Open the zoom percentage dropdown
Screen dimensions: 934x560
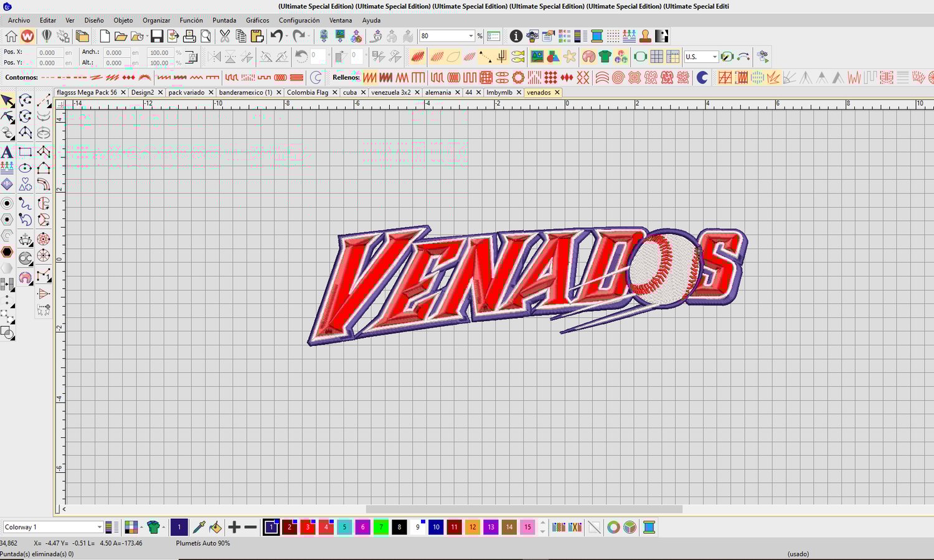tap(471, 36)
